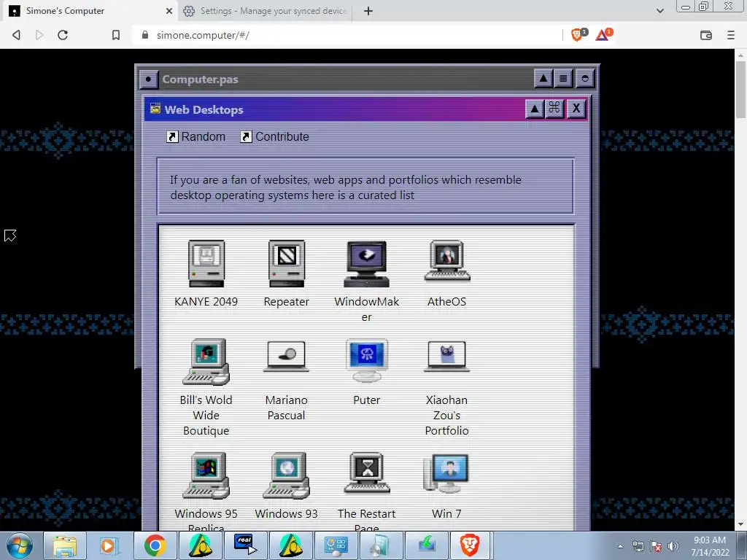Open Brave Rewards triangle icon
The height and width of the screenshot is (560, 747).
[603, 35]
